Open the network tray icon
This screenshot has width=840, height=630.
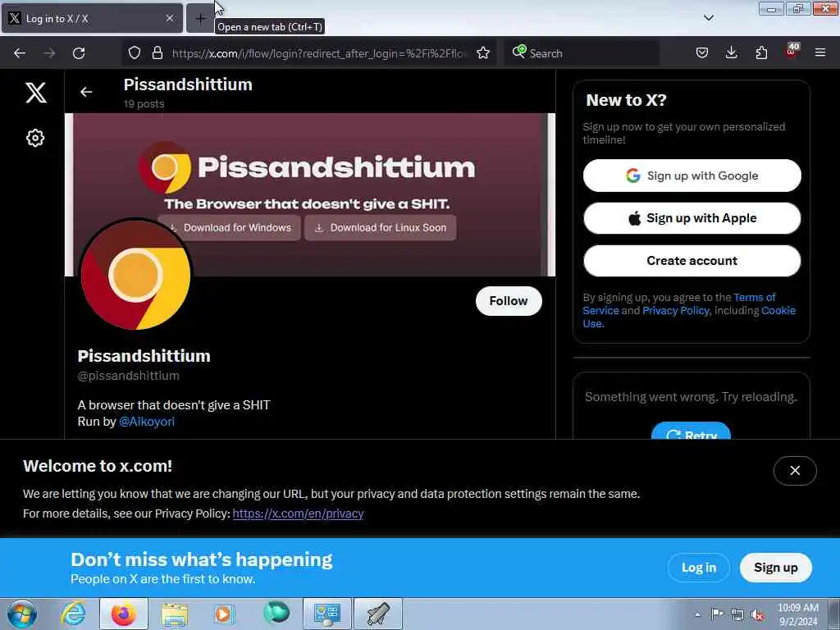(737, 615)
